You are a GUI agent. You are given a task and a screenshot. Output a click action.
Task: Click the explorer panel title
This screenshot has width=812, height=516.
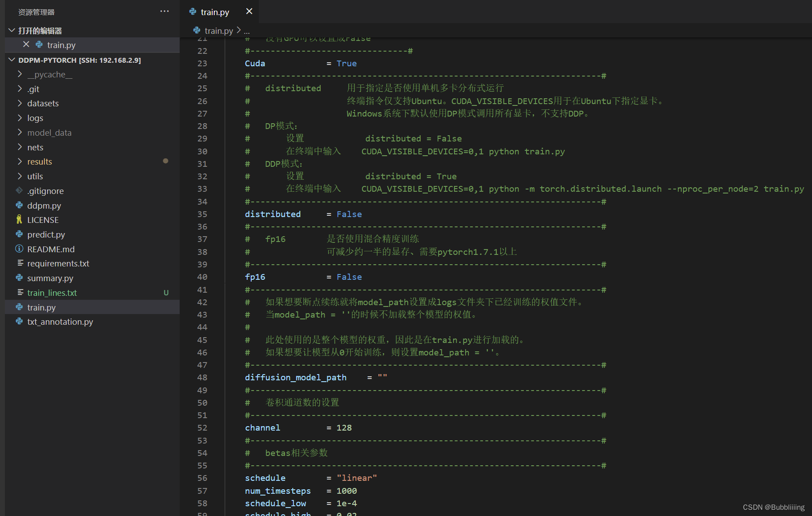coord(36,12)
